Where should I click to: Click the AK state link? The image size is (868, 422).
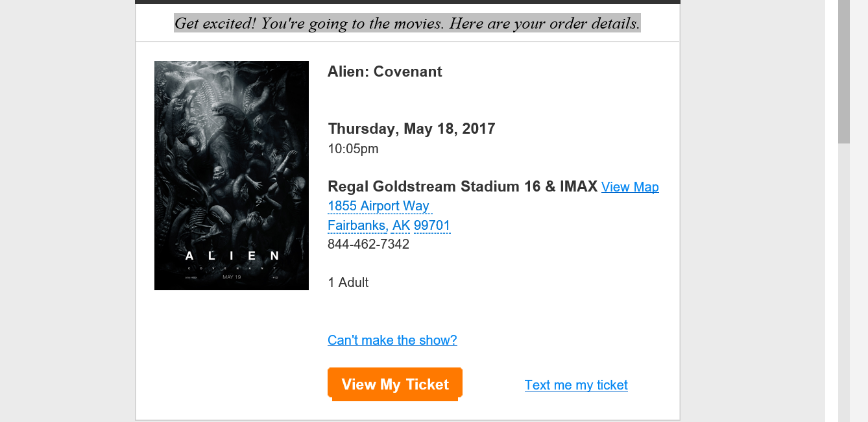[401, 225]
